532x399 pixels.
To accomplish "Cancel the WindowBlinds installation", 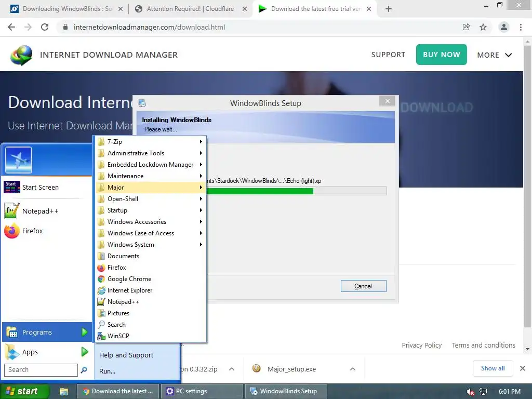I will click(x=363, y=286).
